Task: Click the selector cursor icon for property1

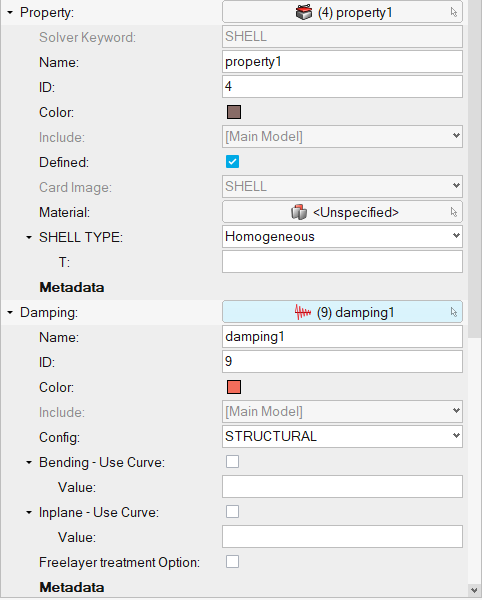Action: tap(454, 12)
